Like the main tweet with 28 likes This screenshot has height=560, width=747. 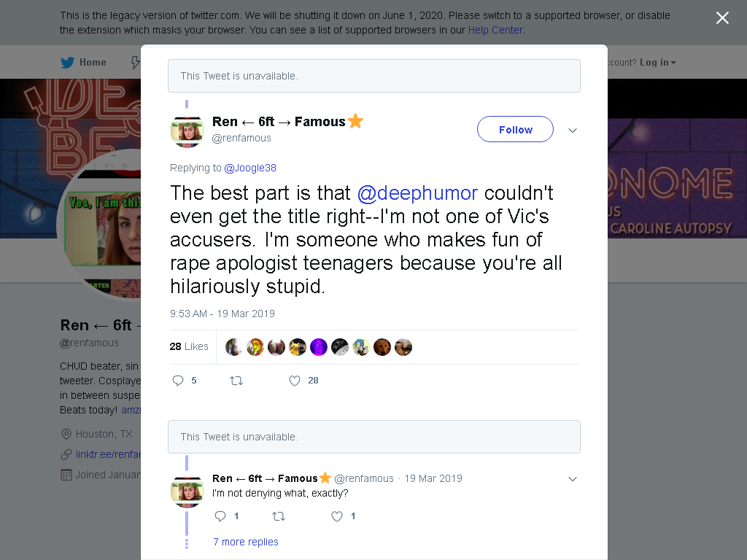tap(295, 381)
